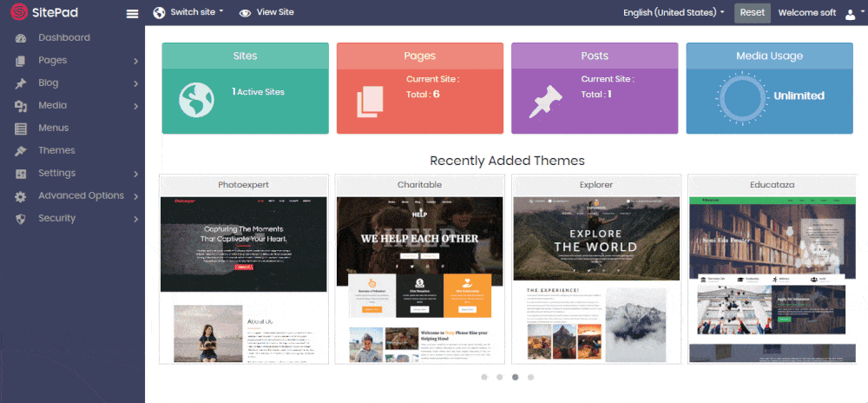Click the Media Usage card header
The image size is (868, 403).
tap(769, 56)
